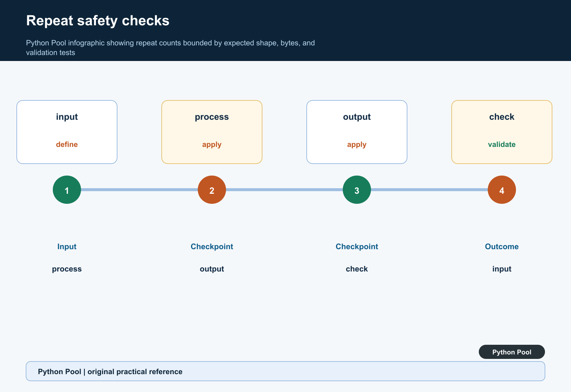The width and height of the screenshot is (571, 392).
Task: Click the Outcome label under step 4
Action: pyautogui.click(x=502, y=247)
